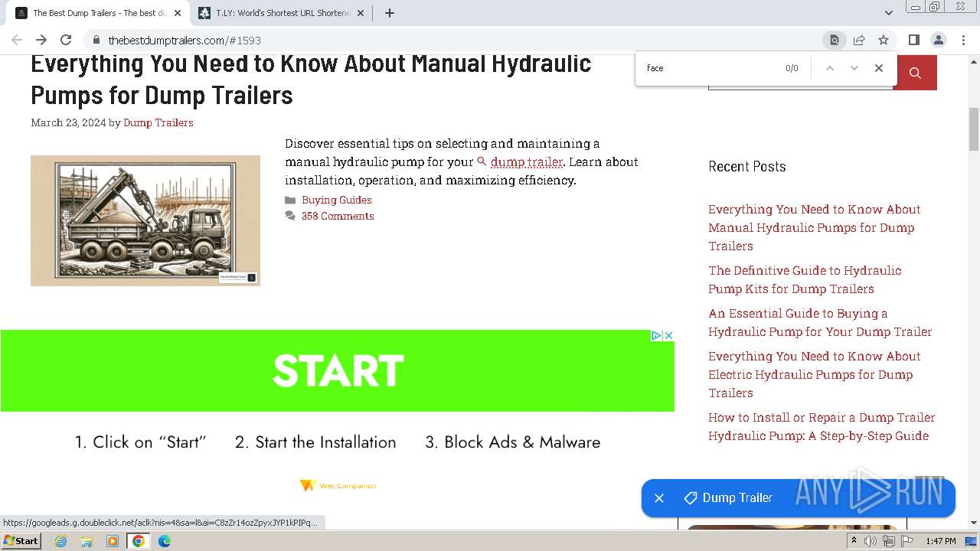View the 358 Comments link
980x551 pixels.
click(x=338, y=216)
